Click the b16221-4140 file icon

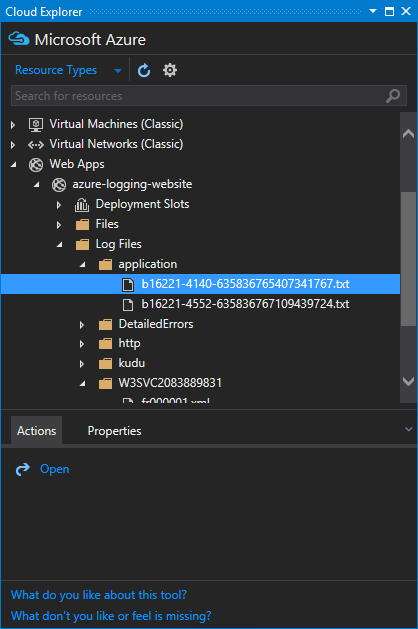pyautogui.click(x=128, y=284)
